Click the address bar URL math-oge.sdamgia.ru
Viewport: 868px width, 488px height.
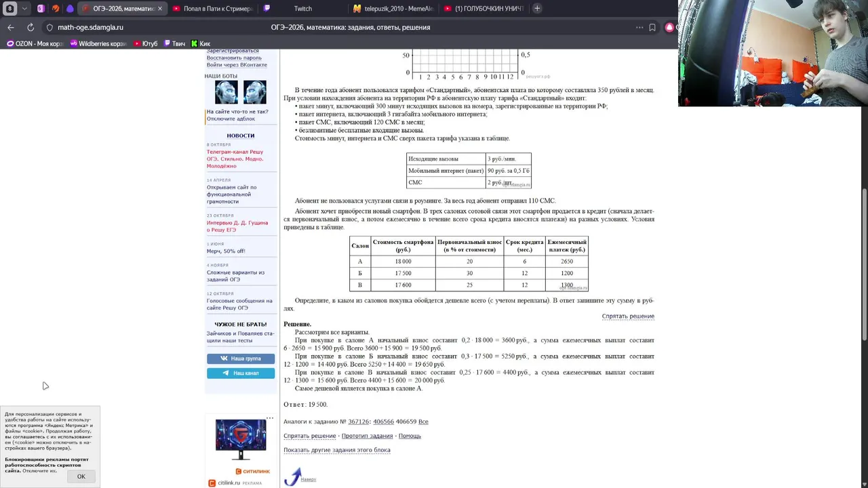90,28
